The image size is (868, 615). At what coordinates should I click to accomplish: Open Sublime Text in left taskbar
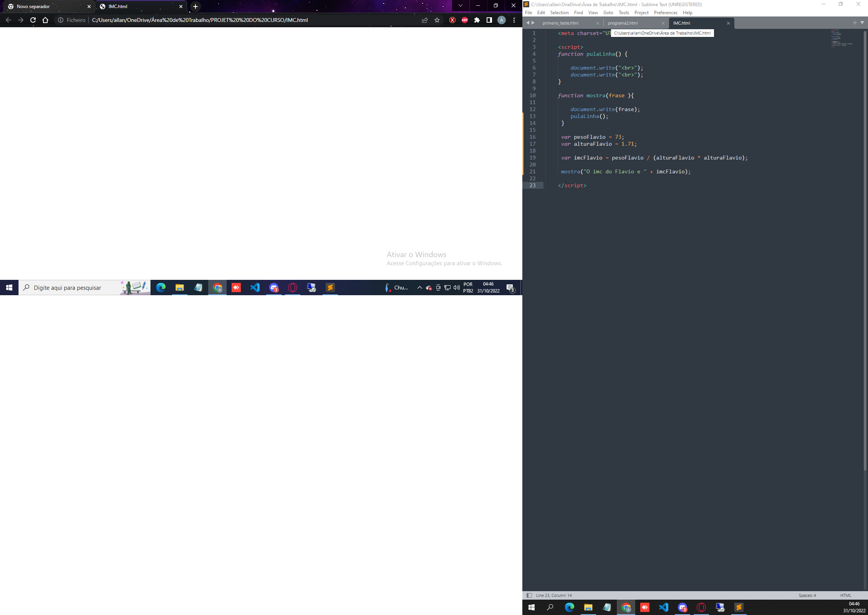pyautogui.click(x=330, y=288)
